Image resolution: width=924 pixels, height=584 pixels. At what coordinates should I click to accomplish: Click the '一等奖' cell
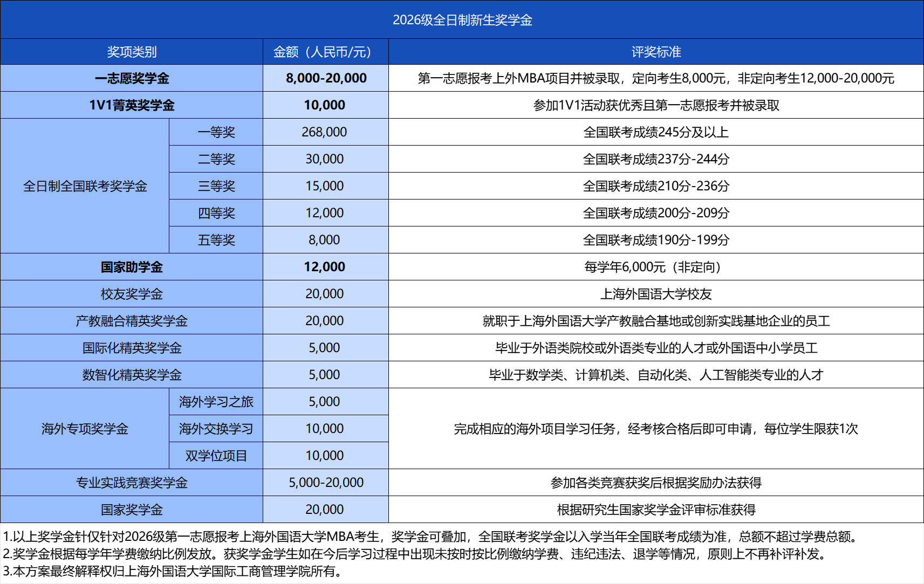pyautogui.click(x=216, y=132)
